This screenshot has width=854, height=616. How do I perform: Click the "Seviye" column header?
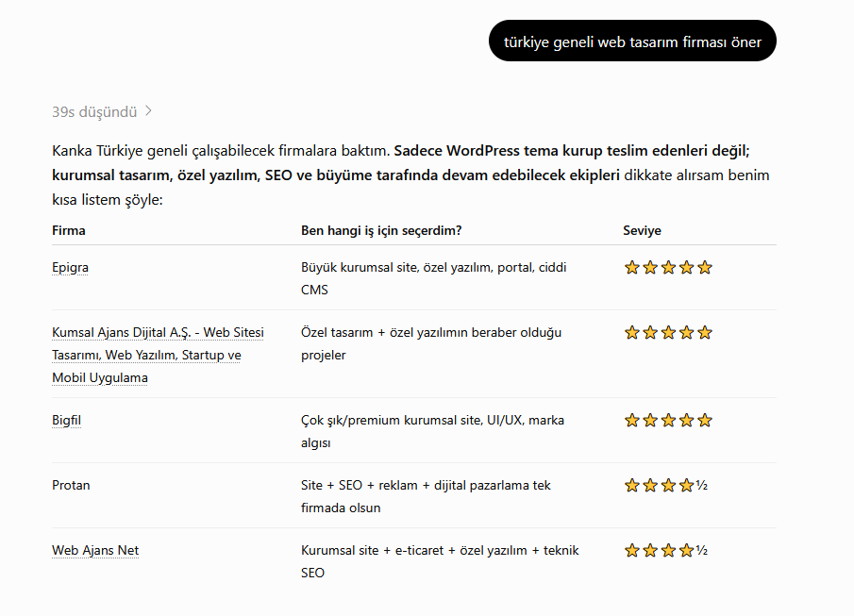tap(642, 230)
